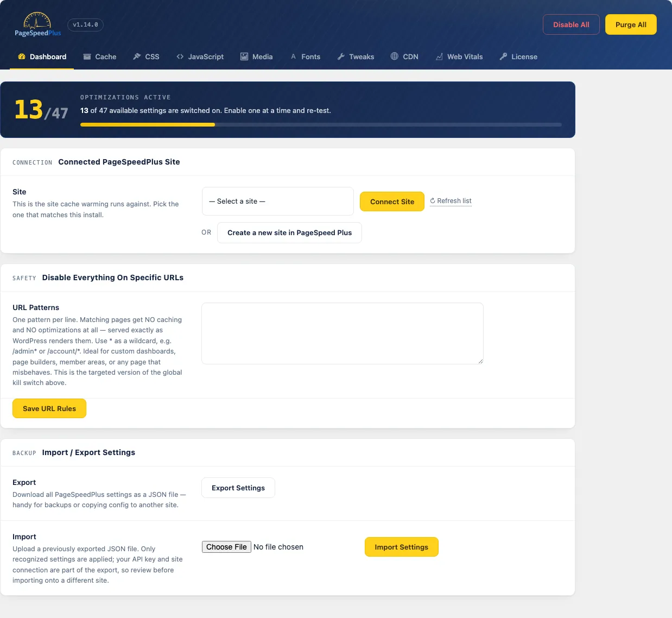Open the CDN tab

point(405,56)
